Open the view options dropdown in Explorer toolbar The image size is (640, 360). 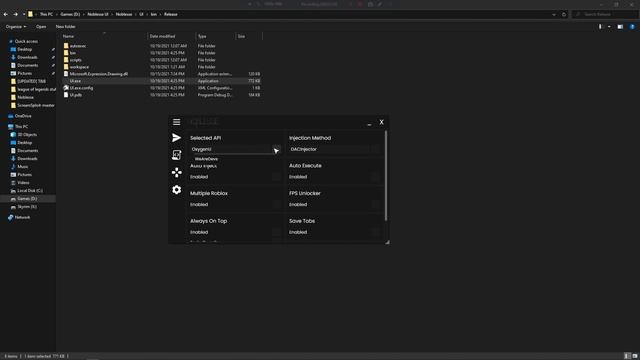(609, 27)
